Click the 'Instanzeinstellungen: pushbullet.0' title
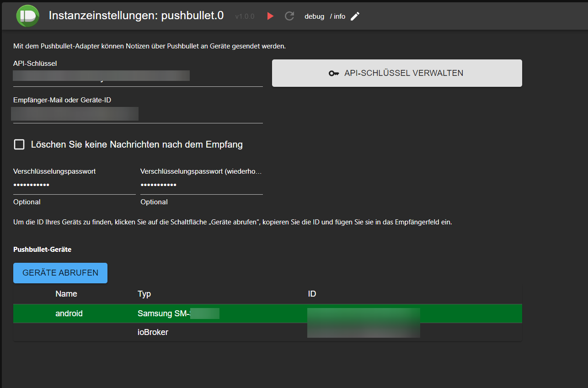The image size is (588, 388). pos(136,16)
